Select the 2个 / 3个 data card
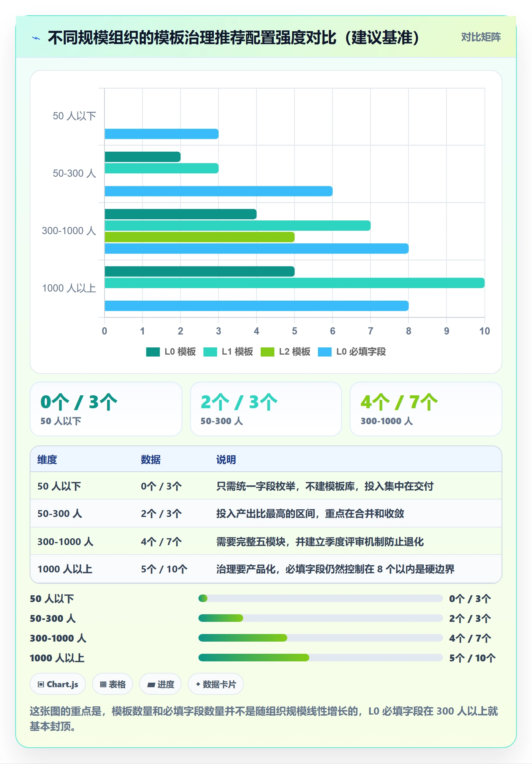This screenshot has width=532, height=764. pyautogui.click(x=266, y=409)
